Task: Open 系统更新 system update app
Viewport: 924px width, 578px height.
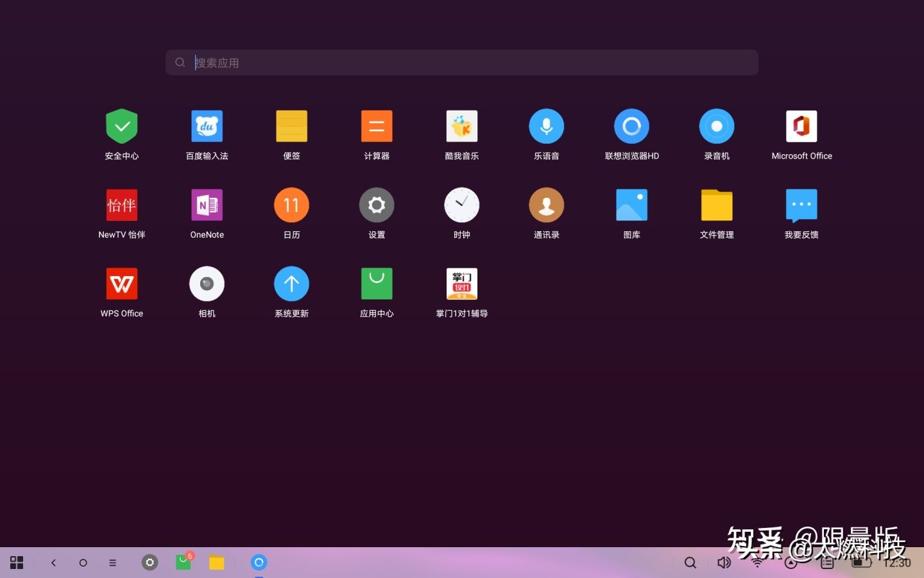Action: [292, 284]
